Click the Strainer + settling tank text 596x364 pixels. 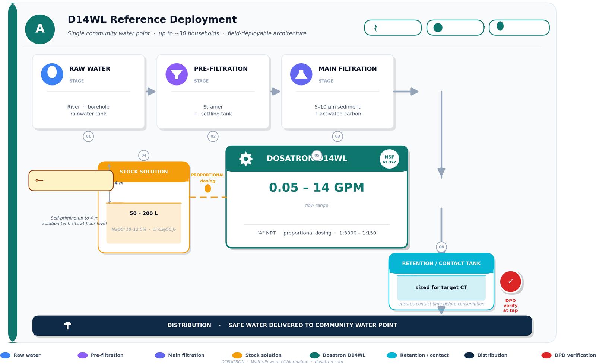tap(213, 110)
